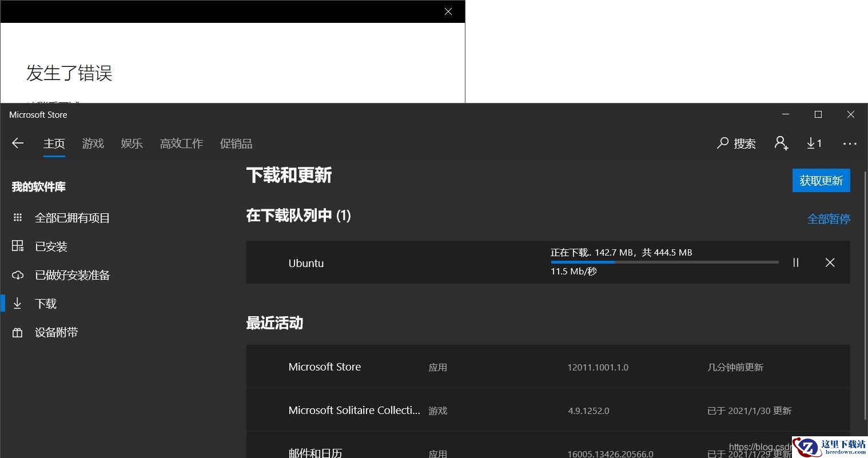Close the error dialog window behind
Image resolution: width=868 pixels, height=458 pixels.
(448, 11)
